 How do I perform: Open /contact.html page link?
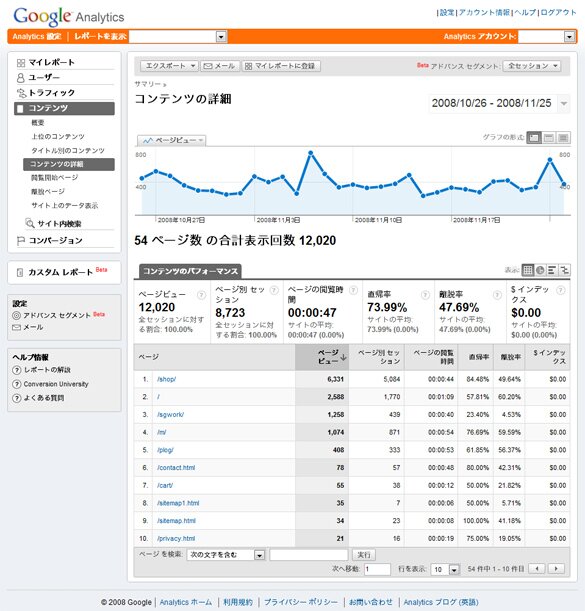coord(176,468)
